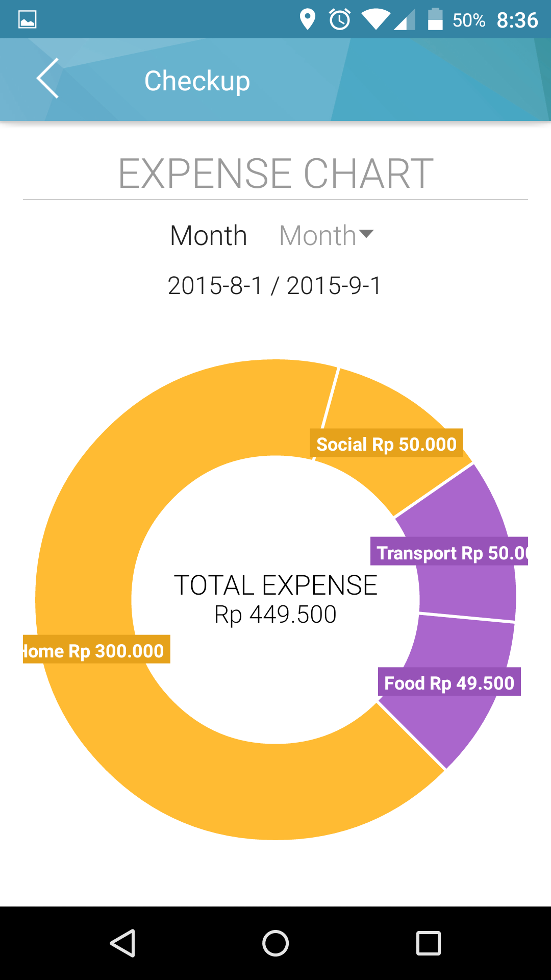Tap the Wi-Fi signal icon

click(x=375, y=20)
